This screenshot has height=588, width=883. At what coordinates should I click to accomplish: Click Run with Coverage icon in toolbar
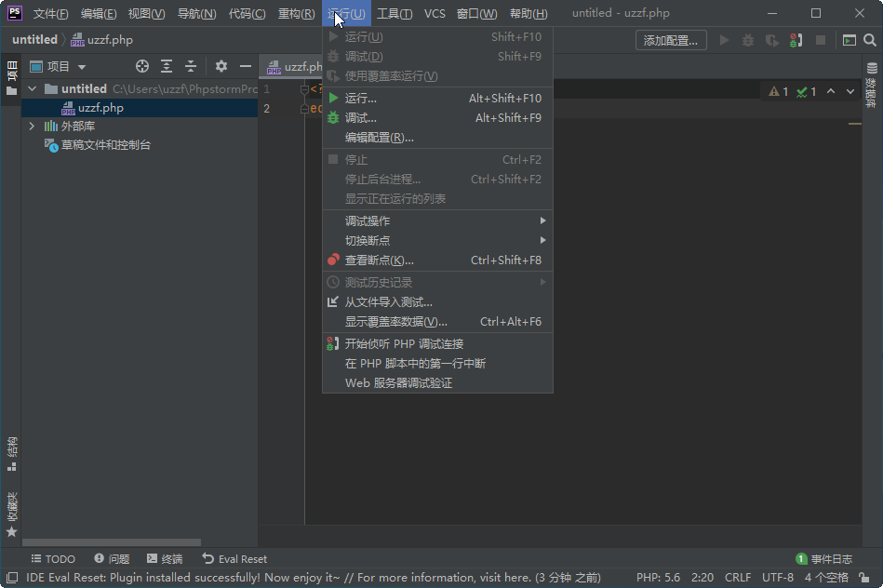pyautogui.click(x=772, y=40)
